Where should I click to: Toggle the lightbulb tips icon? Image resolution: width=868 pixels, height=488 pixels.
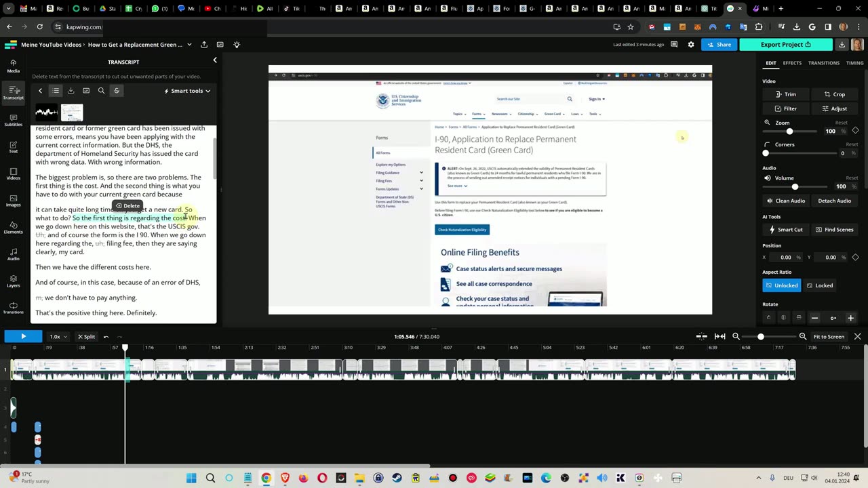[237, 45]
